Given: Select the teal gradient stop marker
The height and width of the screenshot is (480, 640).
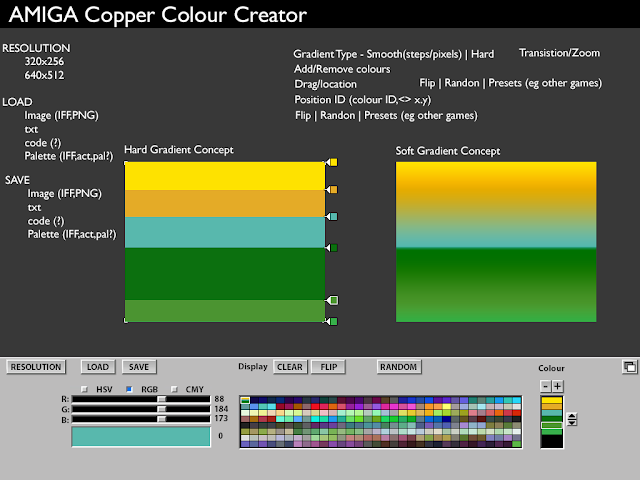Looking at the screenshot, I should click(x=333, y=217).
